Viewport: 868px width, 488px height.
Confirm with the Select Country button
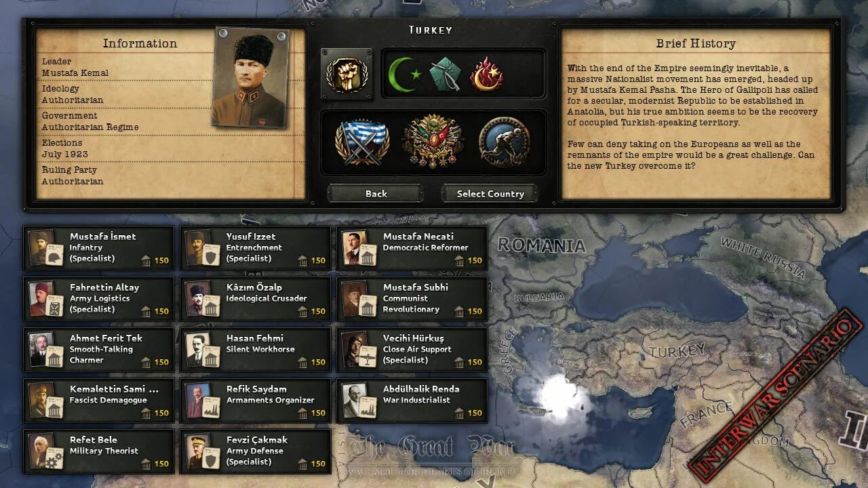tap(490, 194)
